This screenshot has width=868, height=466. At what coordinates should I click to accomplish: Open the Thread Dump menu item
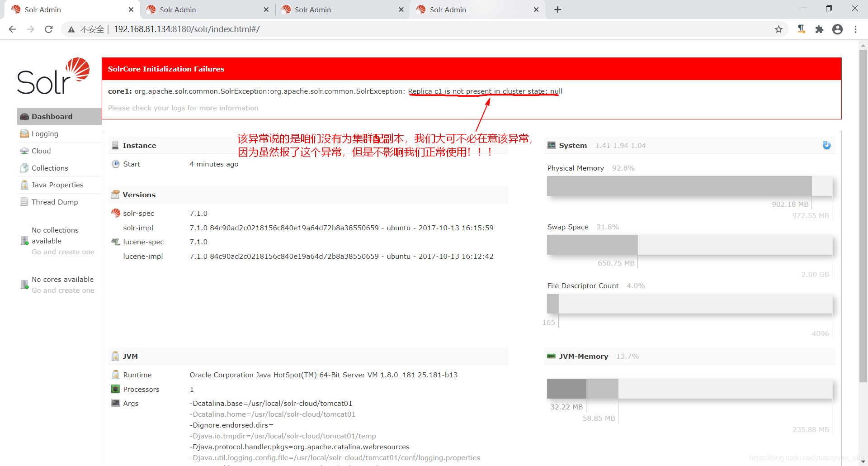(59, 202)
